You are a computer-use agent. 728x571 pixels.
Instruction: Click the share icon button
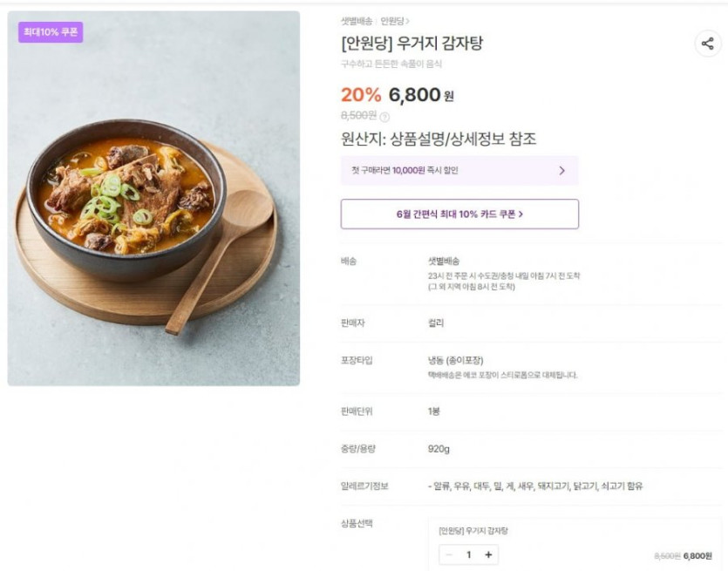(707, 44)
